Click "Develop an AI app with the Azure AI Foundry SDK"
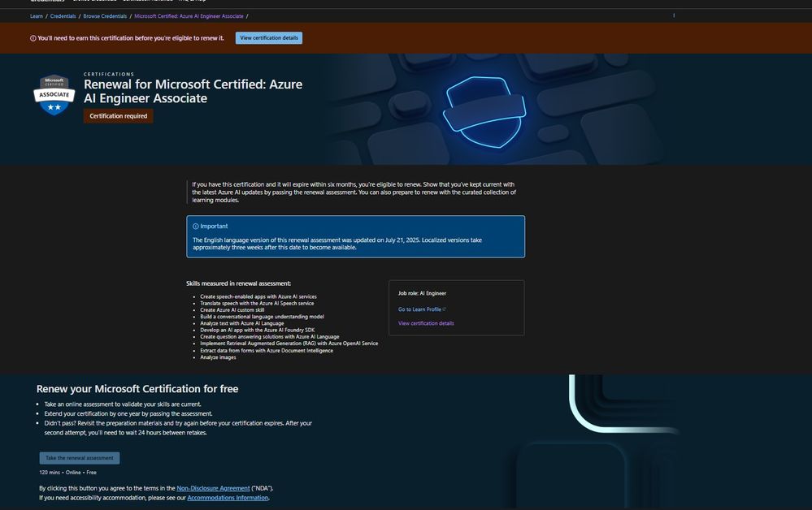This screenshot has height=510, width=812. 258,330
